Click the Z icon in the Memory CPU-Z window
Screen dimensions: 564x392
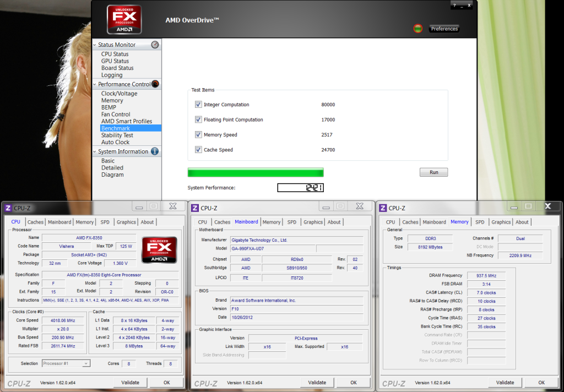coord(383,208)
